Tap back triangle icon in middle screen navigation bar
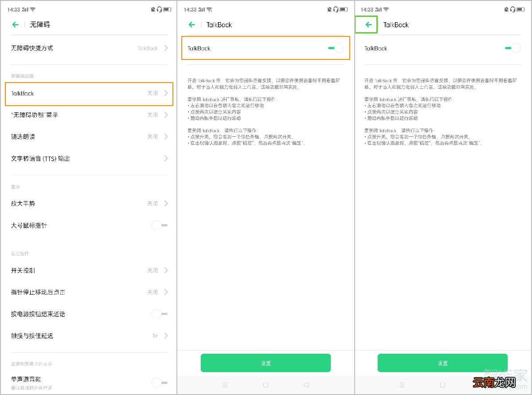The image size is (532, 395). click(306, 385)
